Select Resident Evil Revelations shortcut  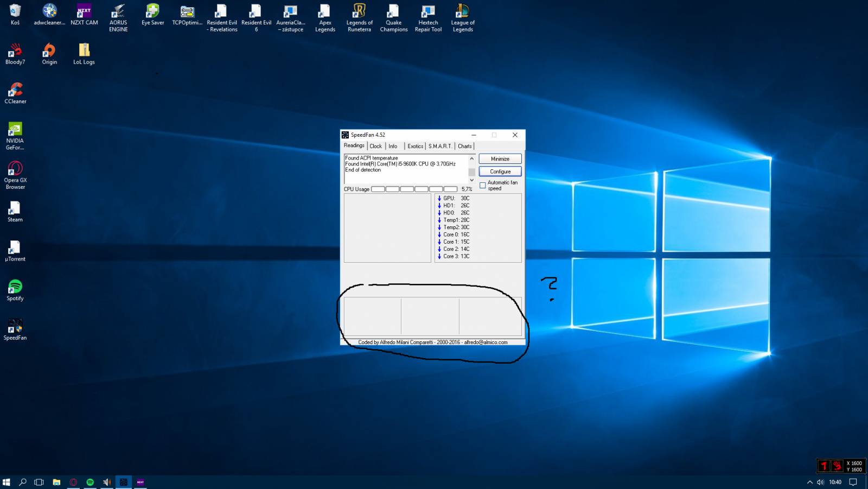222,18
